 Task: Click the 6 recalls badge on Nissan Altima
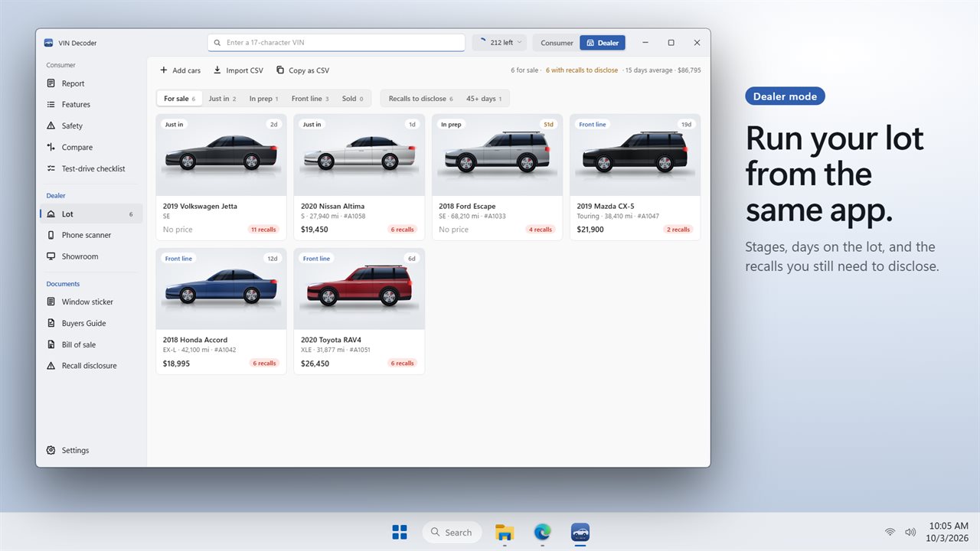pyautogui.click(x=403, y=230)
